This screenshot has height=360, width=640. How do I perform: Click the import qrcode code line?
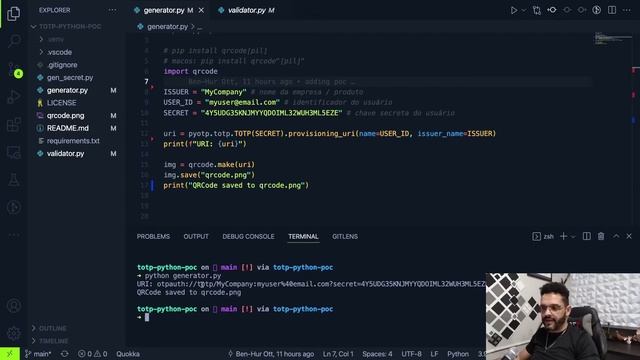coord(191,71)
